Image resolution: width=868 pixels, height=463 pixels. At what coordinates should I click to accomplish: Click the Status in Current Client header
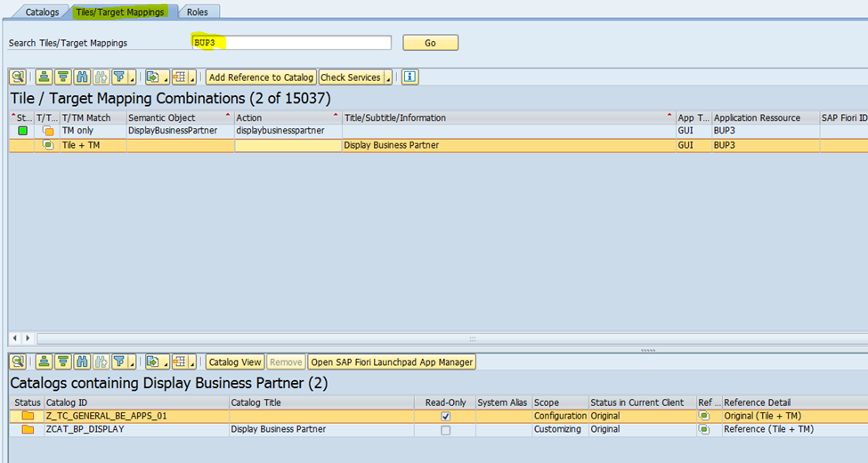(x=642, y=402)
